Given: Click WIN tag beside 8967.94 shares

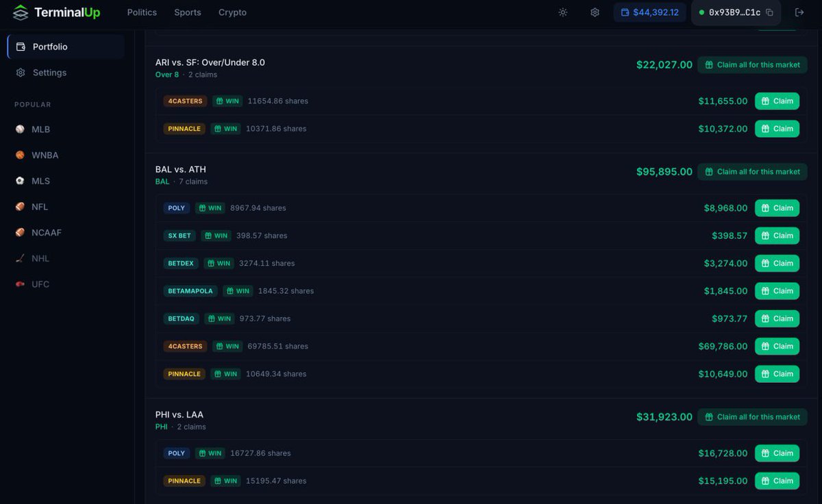Looking at the screenshot, I should [210, 208].
